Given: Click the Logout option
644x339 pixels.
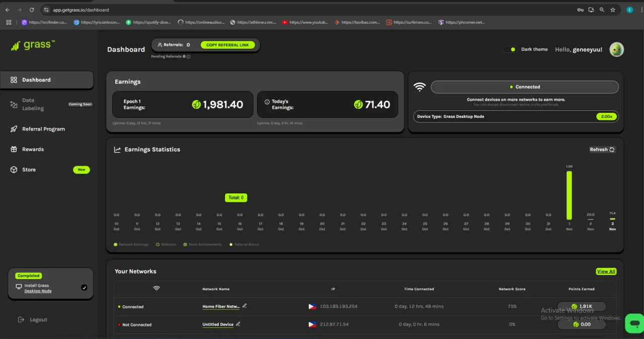Looking at the screenshot, I should tap(38, 319).
